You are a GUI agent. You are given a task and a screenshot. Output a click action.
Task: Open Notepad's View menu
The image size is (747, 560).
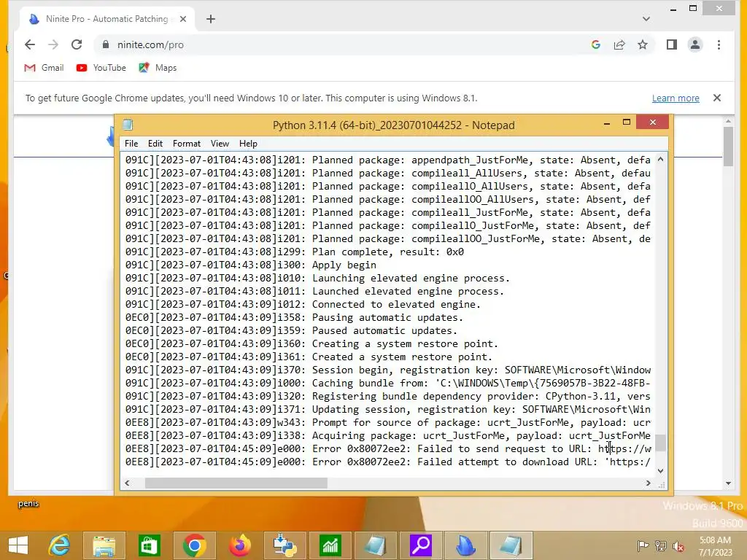pyautogui.click(x=220, y=144)
